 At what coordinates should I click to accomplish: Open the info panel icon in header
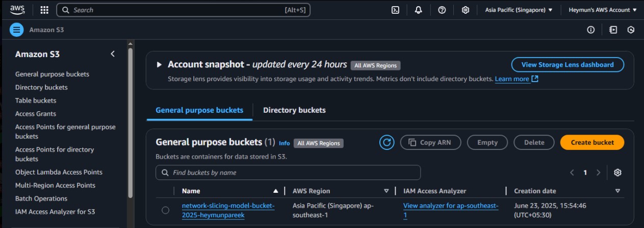591,30
